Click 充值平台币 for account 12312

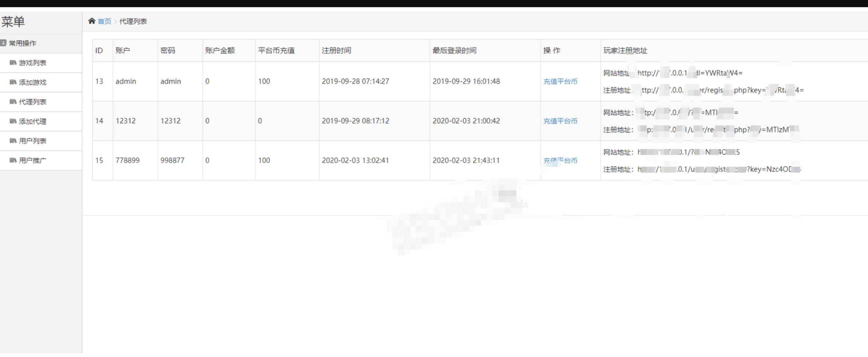pos(560,121)
